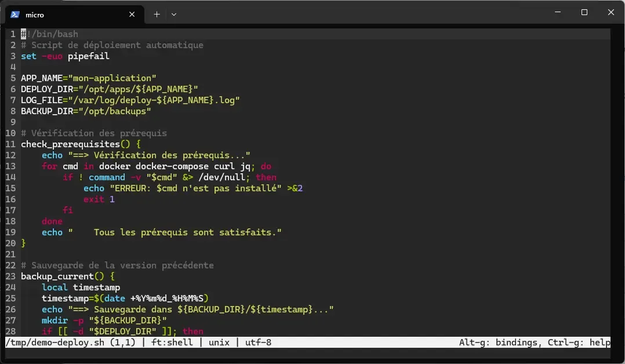Click the maximize window icon
The image size is (625, 364).
584,12
